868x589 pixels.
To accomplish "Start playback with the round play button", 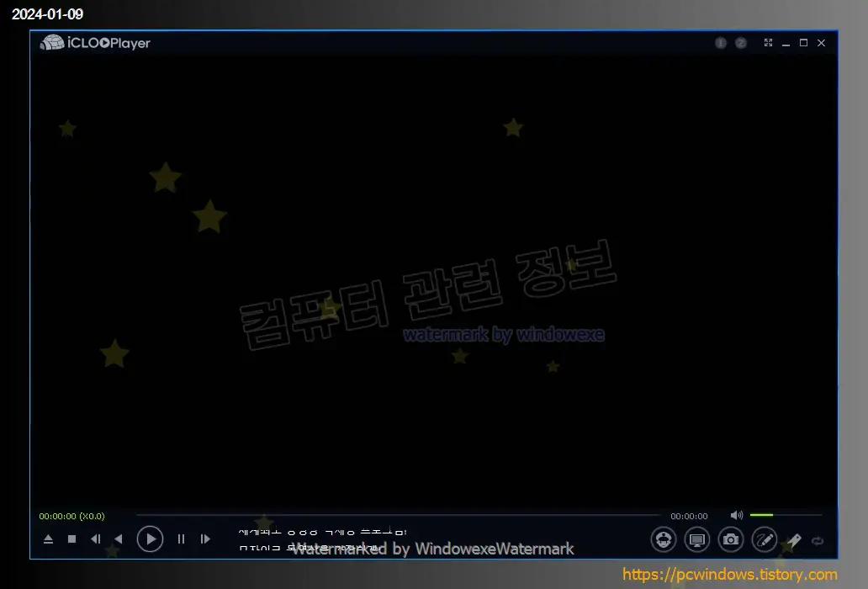I will [x=150, y=539].
